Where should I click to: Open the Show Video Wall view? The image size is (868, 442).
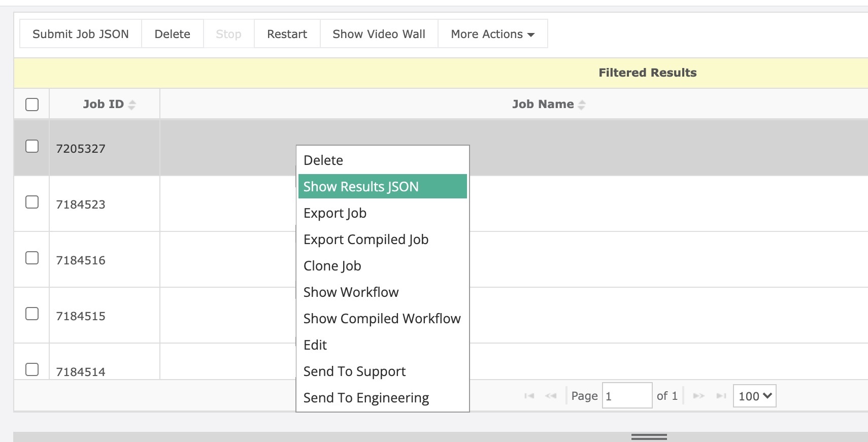coord(379,34)
